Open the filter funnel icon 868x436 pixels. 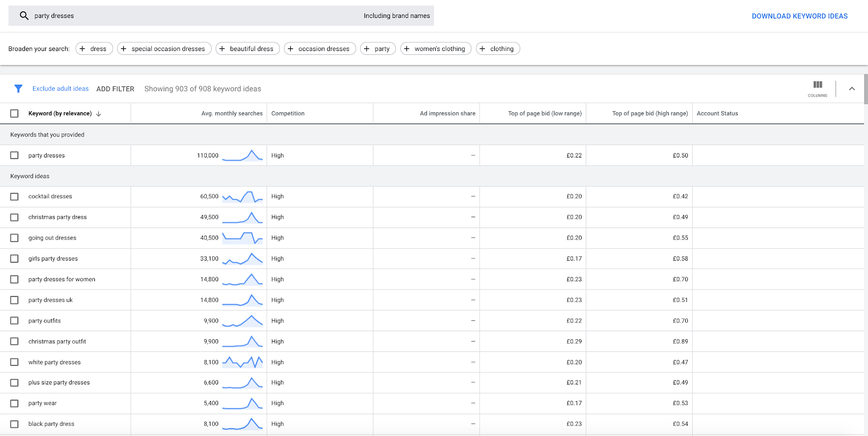[x=18, y=89]
